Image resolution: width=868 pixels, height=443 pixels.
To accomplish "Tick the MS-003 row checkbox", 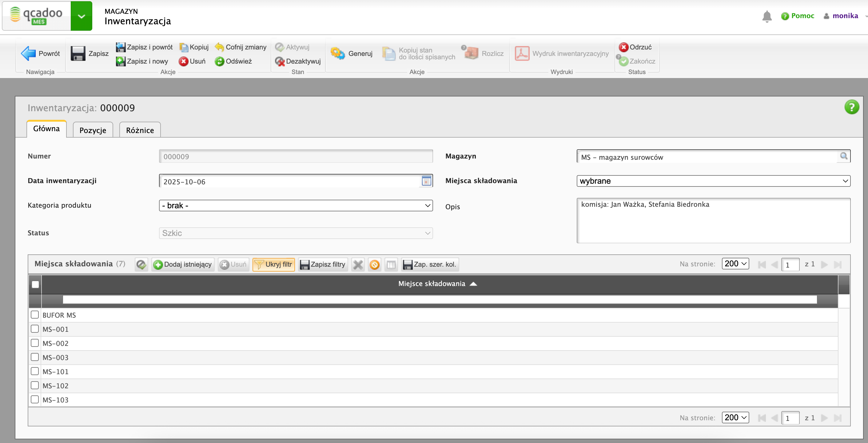I will [35, 357].
